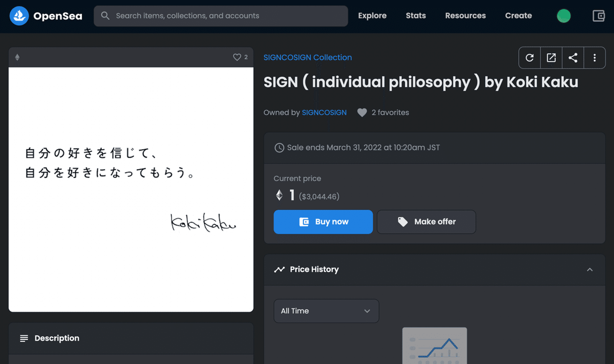Click the Description lines icon
This screenshot has height=364, width=614.
pos(24,338)
